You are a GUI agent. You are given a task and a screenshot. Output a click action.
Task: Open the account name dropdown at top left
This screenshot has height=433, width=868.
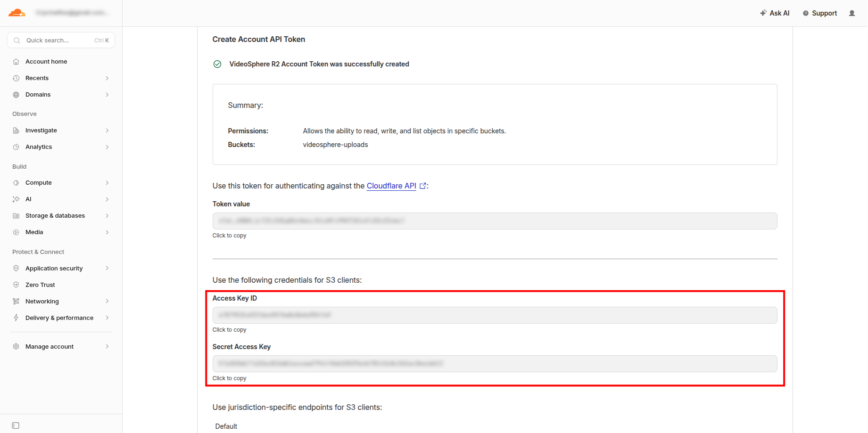tap(73, 13)
